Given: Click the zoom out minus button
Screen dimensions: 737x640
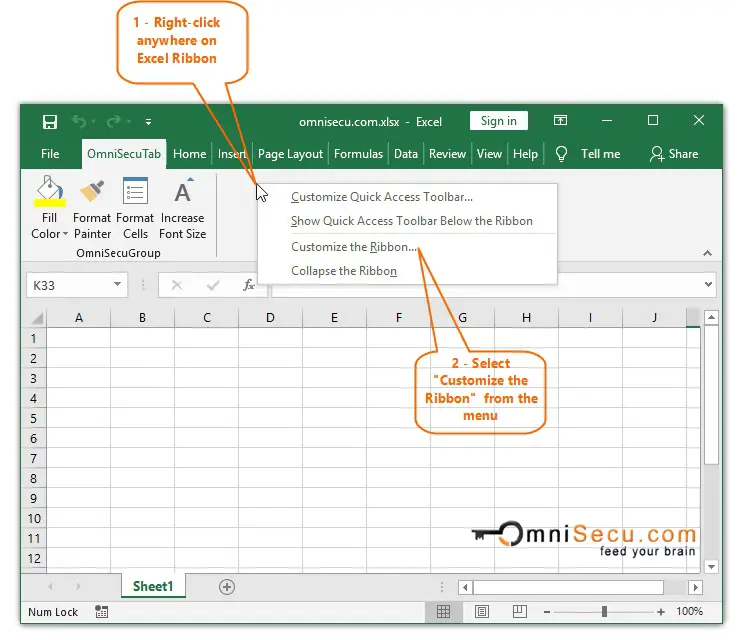Looking at the screenshot, I should pyautogui.click(x=547, y=612).
